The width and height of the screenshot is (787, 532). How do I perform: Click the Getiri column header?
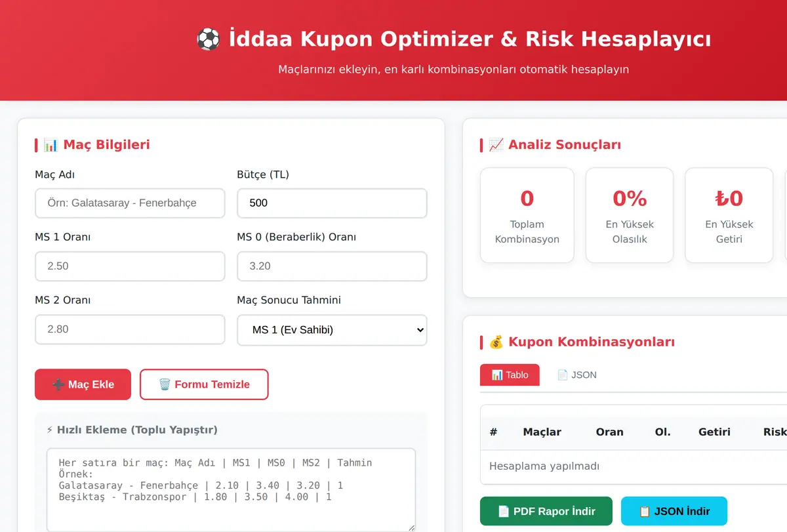point(714,432)
